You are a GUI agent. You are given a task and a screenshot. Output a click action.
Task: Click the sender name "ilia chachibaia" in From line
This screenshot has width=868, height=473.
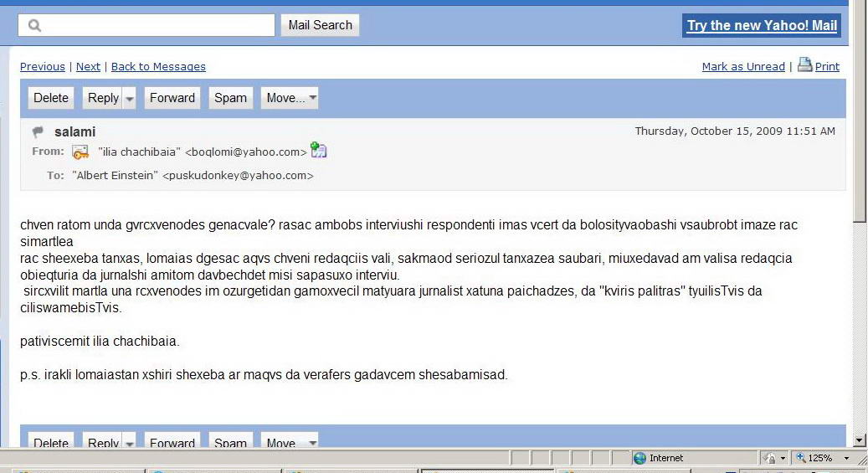[x=139, y=152]
